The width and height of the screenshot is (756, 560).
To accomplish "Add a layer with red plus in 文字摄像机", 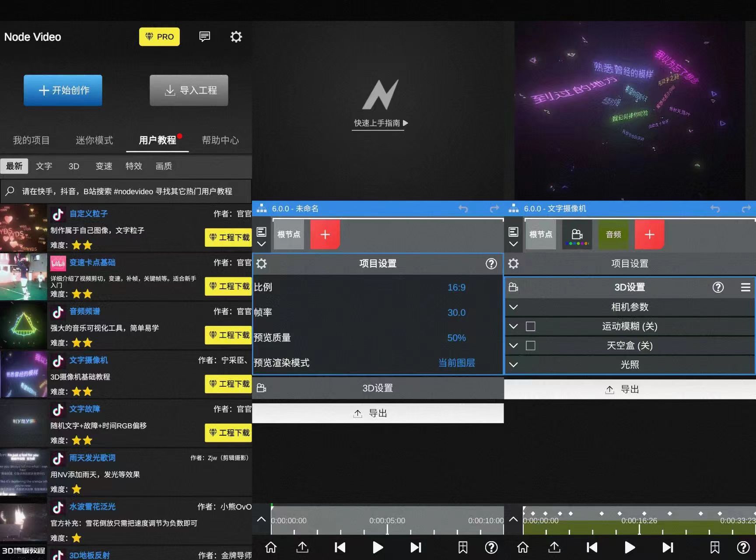I will coord(650,234).
